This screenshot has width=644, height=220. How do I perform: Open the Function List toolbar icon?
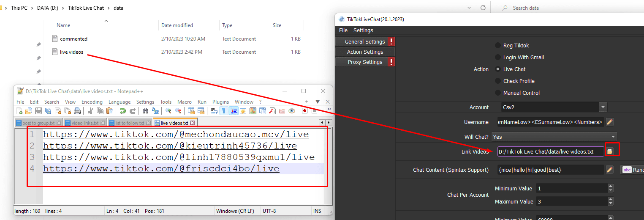[x=272, y=111]
